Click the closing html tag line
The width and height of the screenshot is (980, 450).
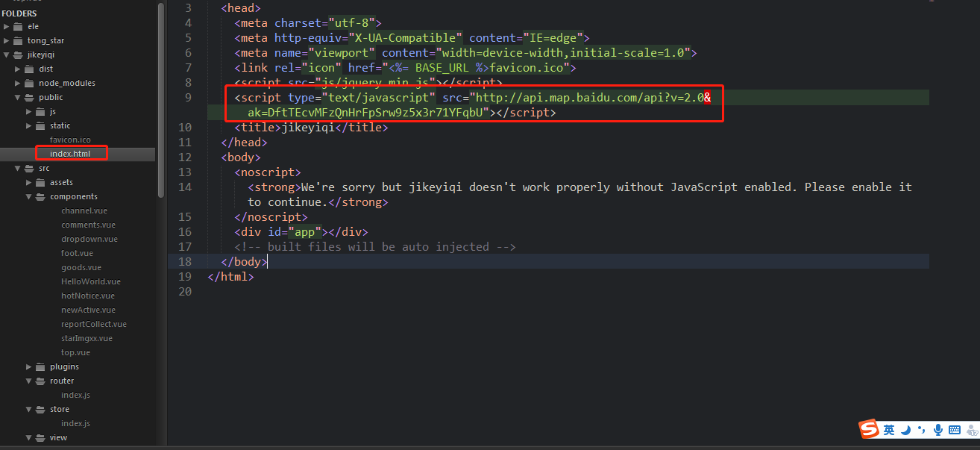(x=231, y=276)
